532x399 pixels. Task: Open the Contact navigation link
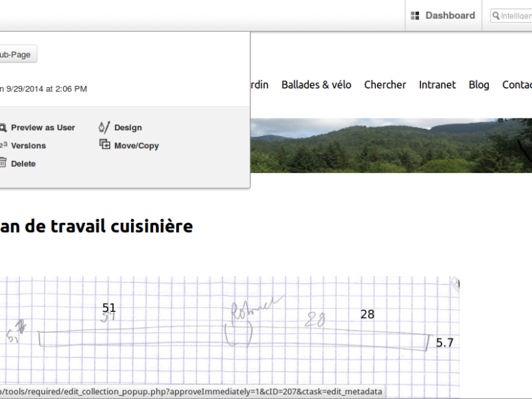517,85
